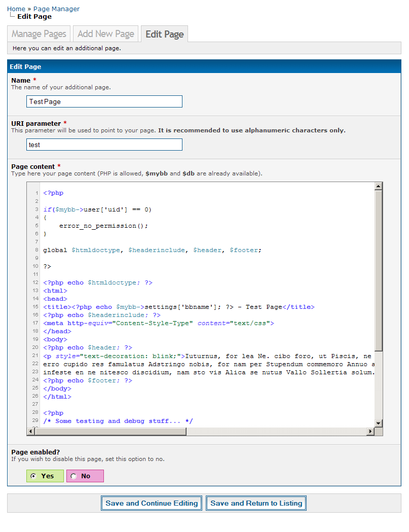The width and height of the screenshot is (409, 532).
Task: Place cursor on the global $htmldoctype code line
Action: click(x=152, y=250)
